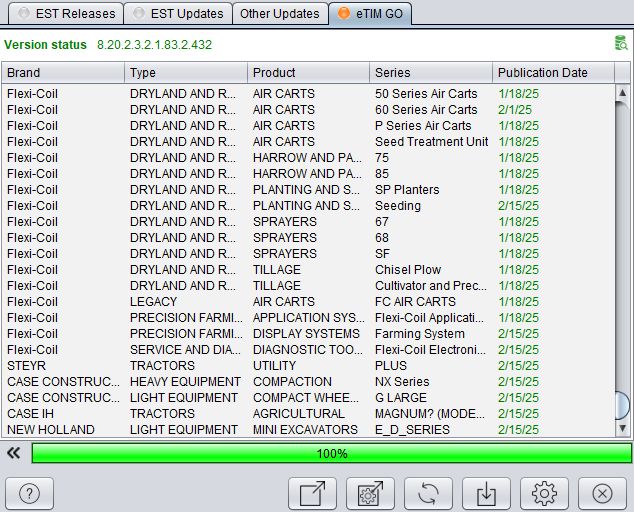Sort by Series column header
This screenshot has width=634, height=512.
(431, 73)
